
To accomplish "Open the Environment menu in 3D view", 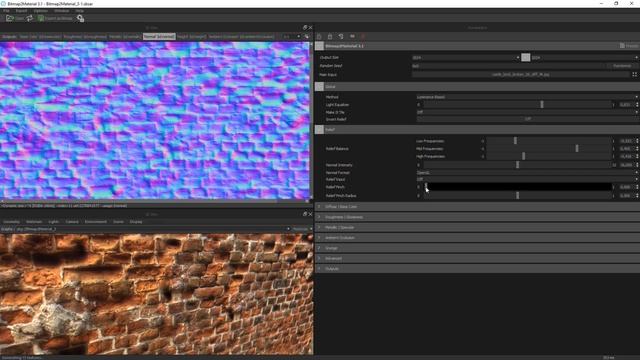I will (96, 222).
